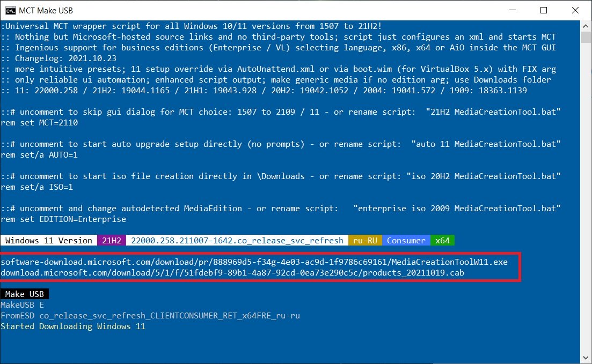This screenshot has height=364, width=592.
Task: Click the products_20211019.cab download URL
Action: 232,273
